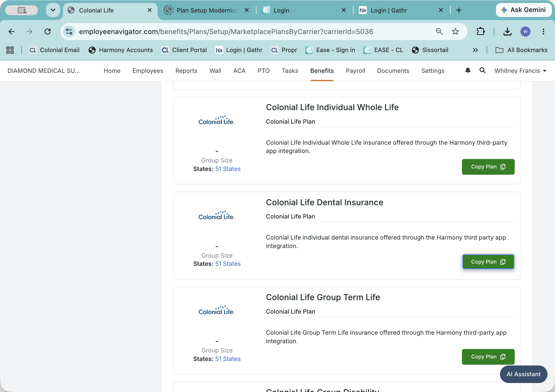
Task: Open the AI Assistant chat
Action: (x=524, y=374)
